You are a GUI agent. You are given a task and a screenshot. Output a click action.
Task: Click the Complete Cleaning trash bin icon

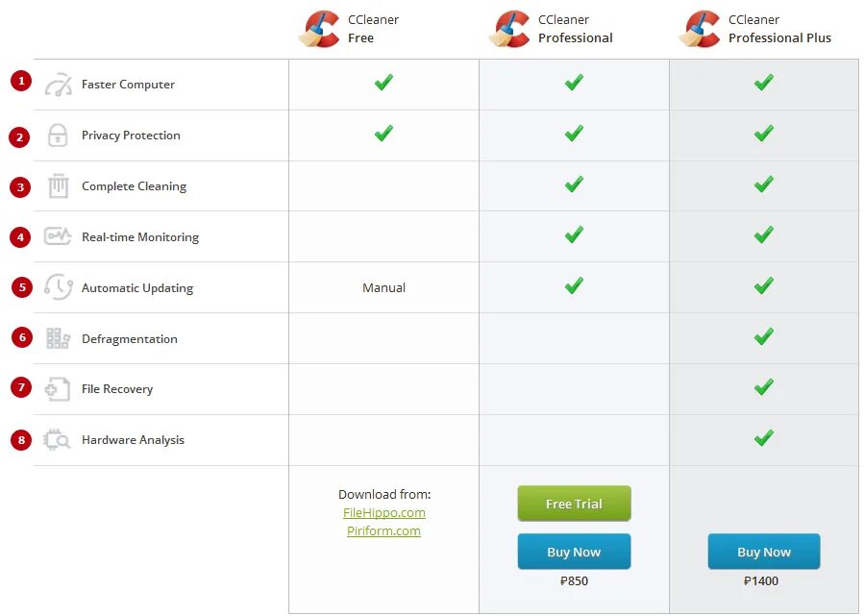click(59, 186)
